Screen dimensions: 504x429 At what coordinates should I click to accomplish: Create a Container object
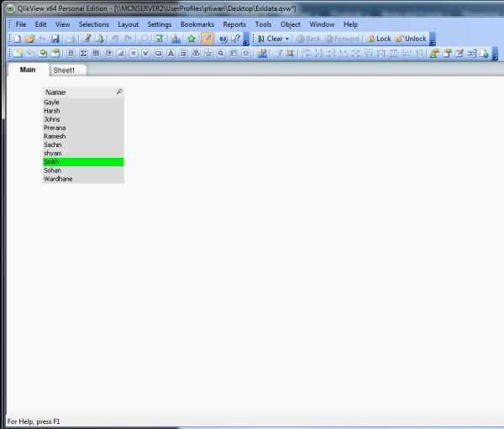[x=234, y=54]
